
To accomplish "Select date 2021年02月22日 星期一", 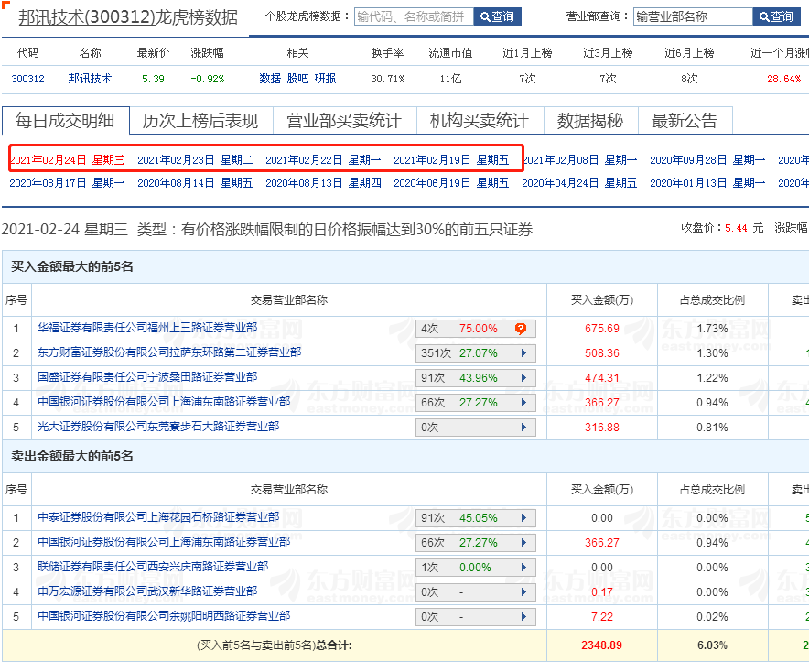I will (323, 160).
